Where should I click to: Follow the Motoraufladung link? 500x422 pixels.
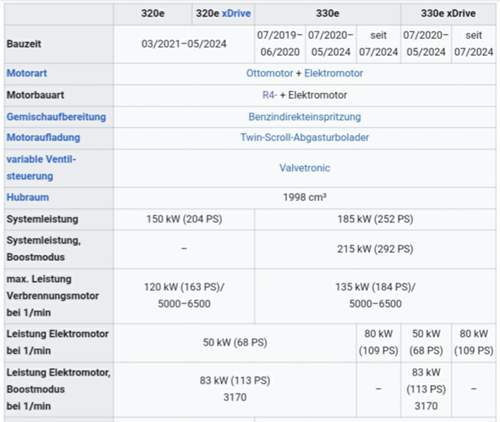(43, 137)
